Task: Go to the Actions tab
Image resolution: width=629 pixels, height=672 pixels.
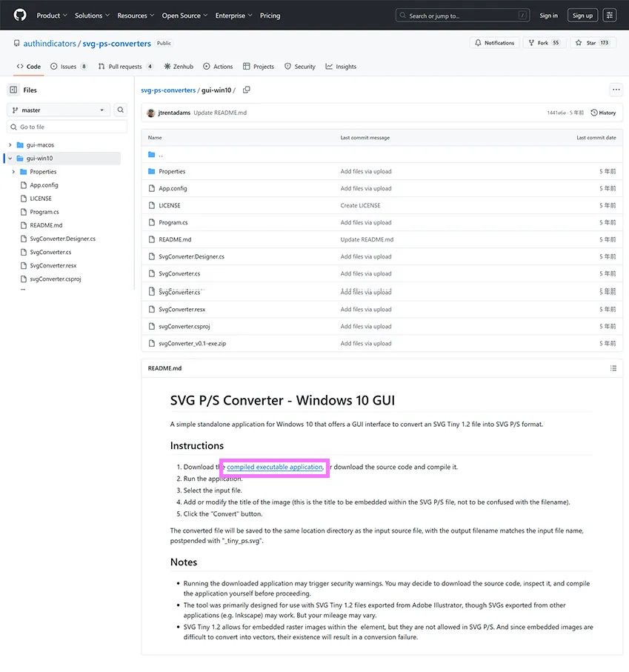Action: [x=218, y=67]
